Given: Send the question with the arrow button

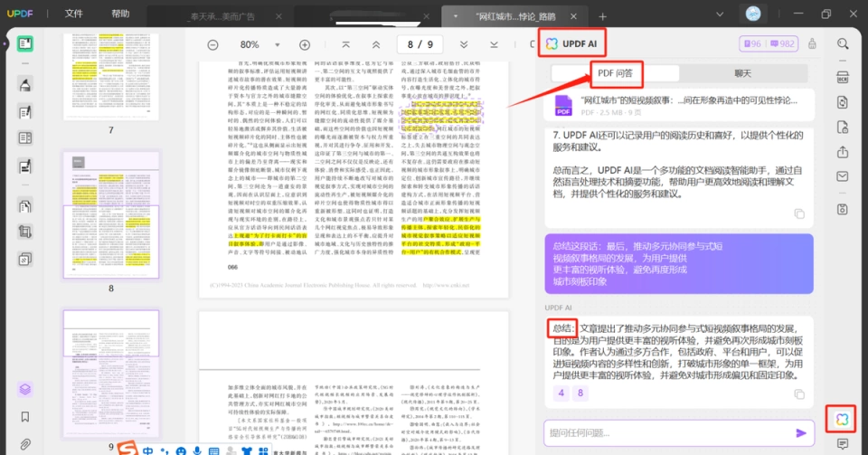Looking at the screenshot, I should [801, 433].
